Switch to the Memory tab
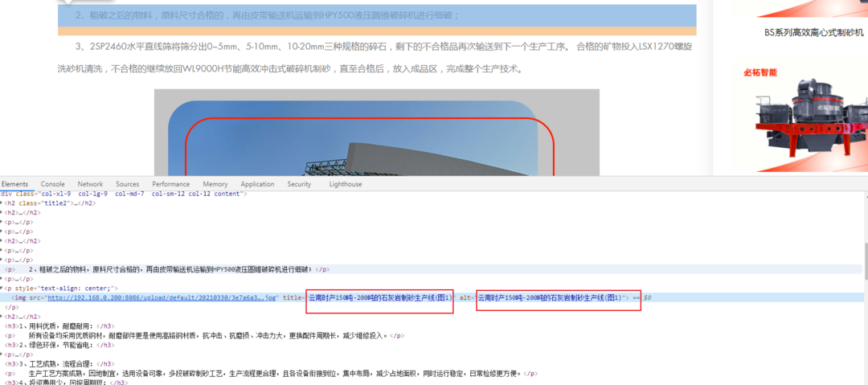 coord(215,184)
